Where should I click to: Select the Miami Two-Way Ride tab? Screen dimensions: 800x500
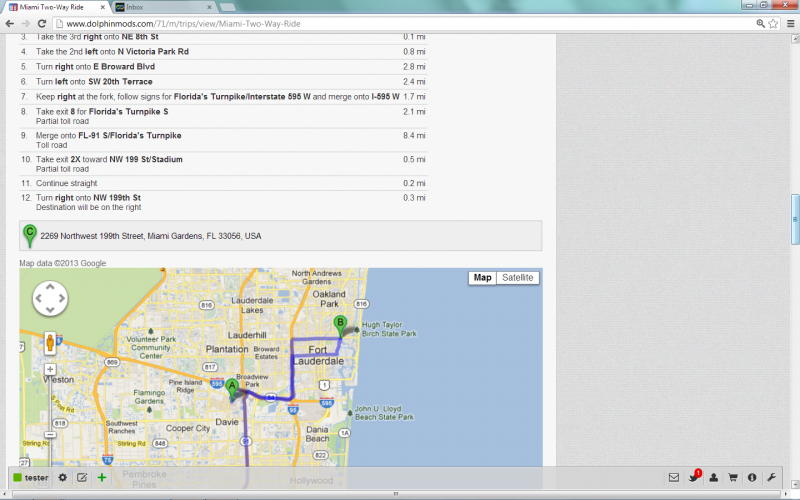click(x=54, y=7)
